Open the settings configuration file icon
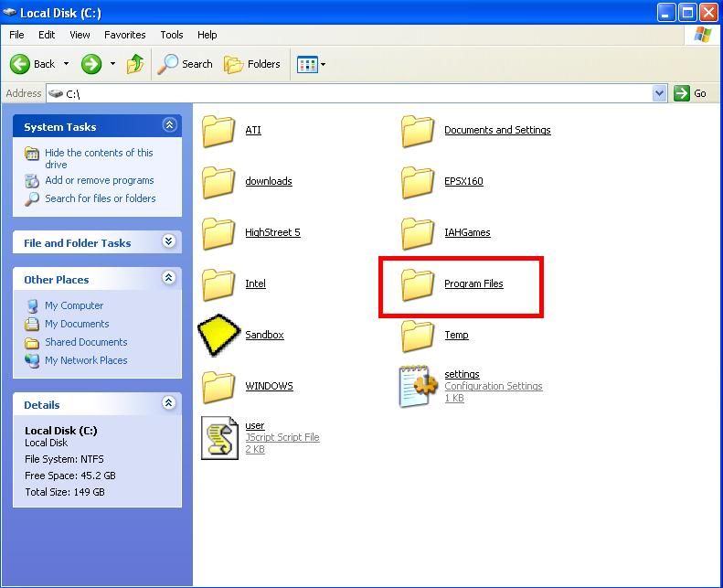The height and width of the screenshot is (588, 723). click(x=418, y=386)
